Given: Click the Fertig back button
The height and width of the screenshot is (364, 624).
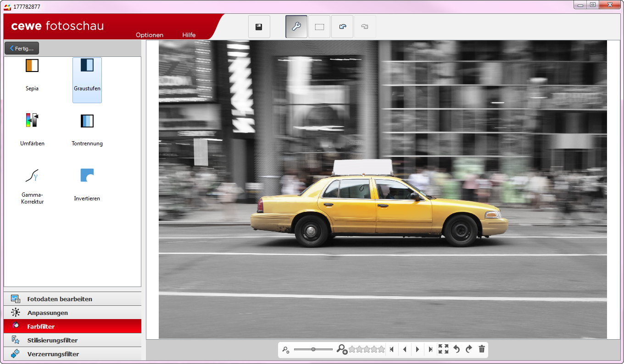Looking at the screenshot, I should coord(22,48).
